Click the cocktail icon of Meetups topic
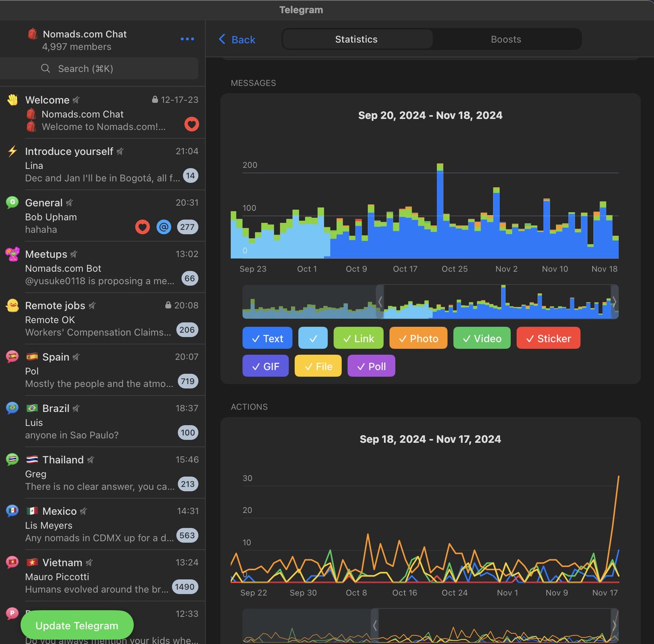This screenshot has width=654, height=644. click(13, 254)
